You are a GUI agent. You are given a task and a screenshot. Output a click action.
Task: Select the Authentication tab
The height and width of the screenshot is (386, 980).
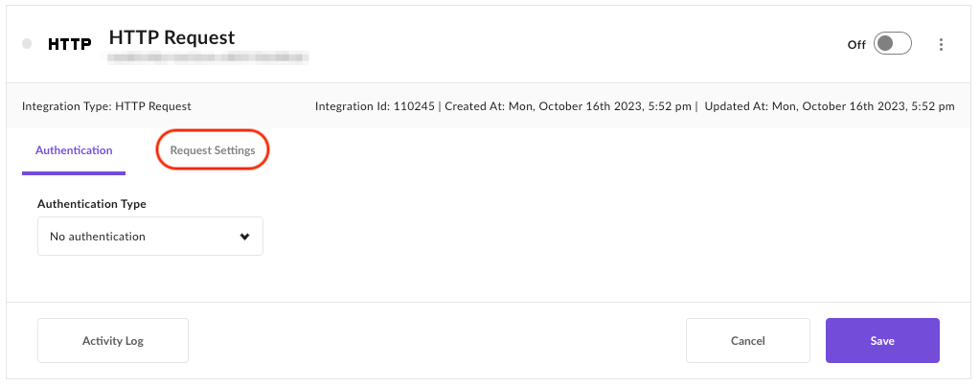[74, 150]
